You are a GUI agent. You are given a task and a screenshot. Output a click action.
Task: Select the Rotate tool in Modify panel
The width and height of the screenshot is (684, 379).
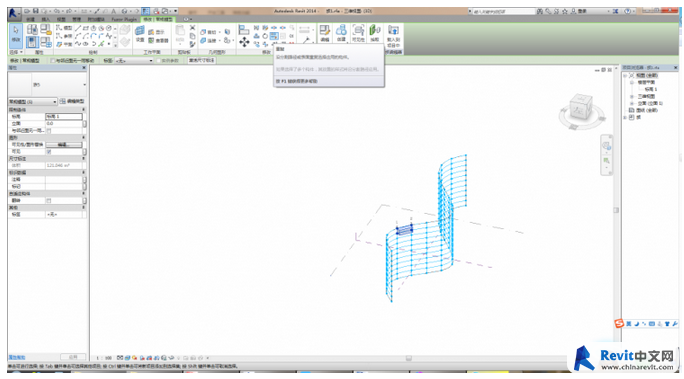tap(265, 36)
